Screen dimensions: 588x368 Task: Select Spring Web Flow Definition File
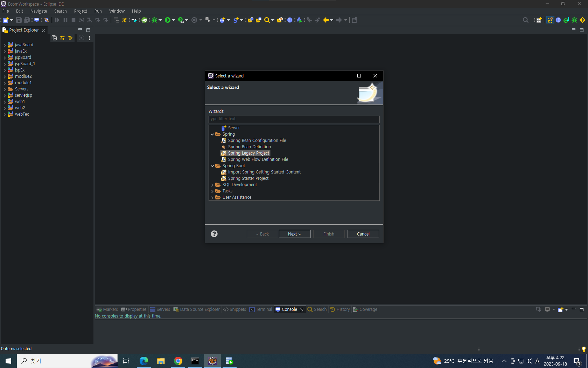click(x=258, y=159)
